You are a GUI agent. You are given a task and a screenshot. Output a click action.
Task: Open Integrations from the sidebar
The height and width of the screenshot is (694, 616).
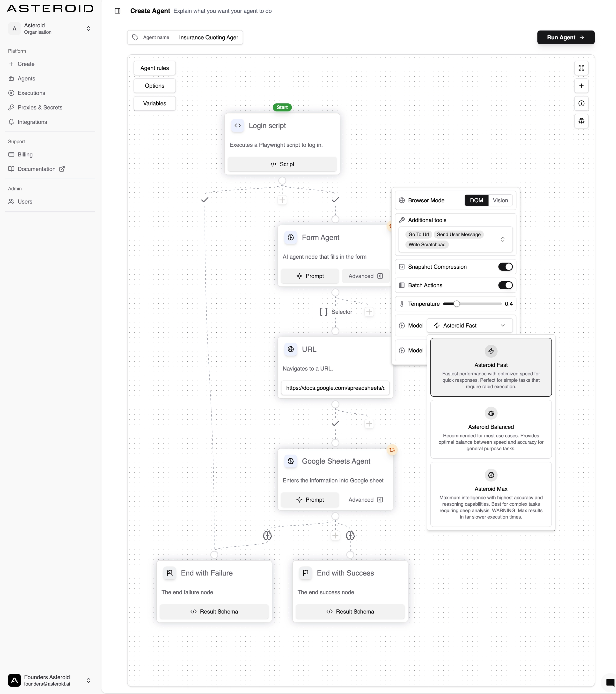tap(32, 122)
